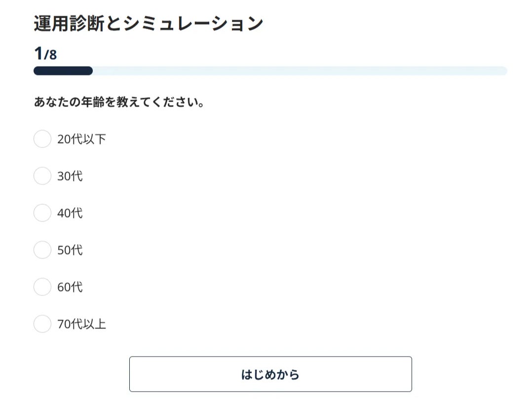Click the /8 total steps text

click(x=50, y=55)
